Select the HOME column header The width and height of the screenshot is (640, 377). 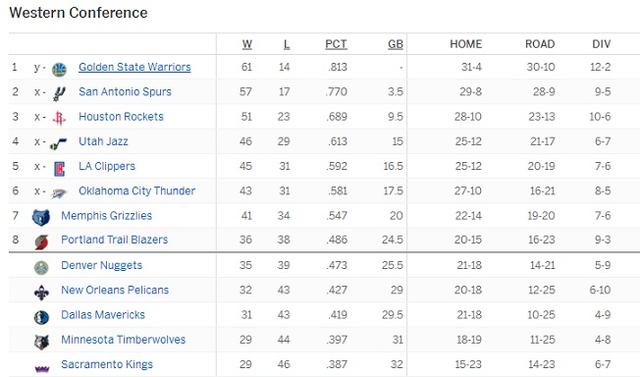pos(466,44)
